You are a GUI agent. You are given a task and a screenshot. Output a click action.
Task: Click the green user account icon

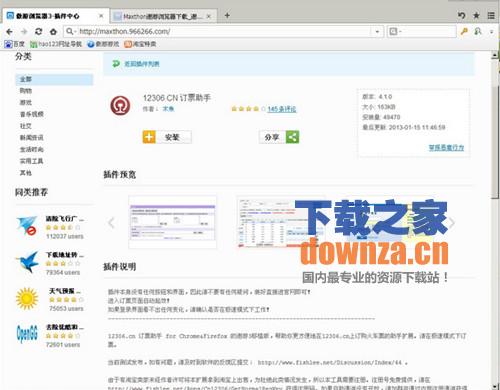coord(478,31)
